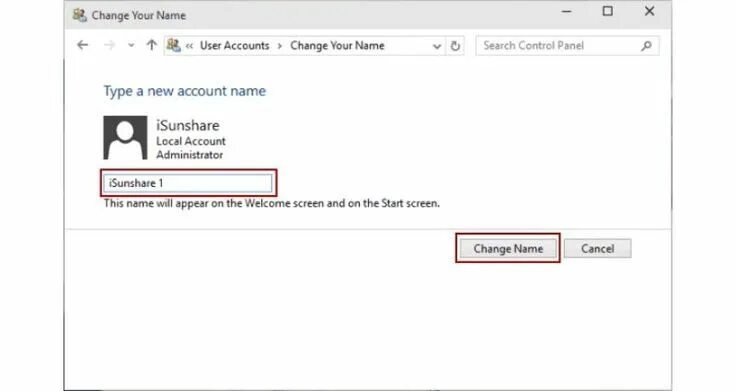736x391 pixels.
Task: Click the Up one level arrow
Action: tap(151, 45)
